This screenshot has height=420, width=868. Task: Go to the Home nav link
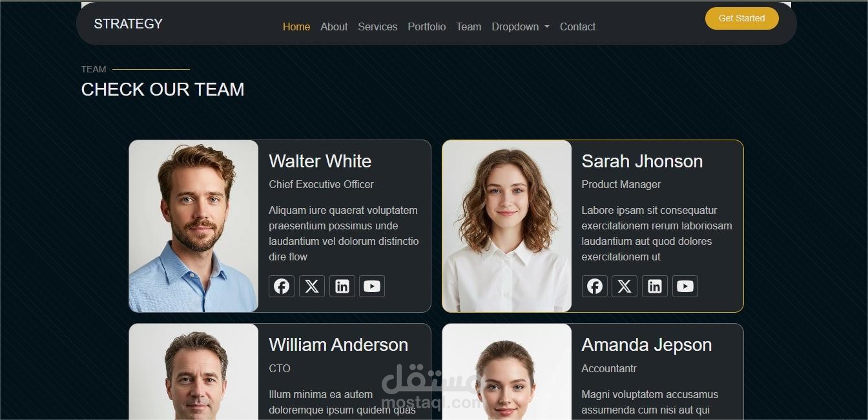coord(296,26)
